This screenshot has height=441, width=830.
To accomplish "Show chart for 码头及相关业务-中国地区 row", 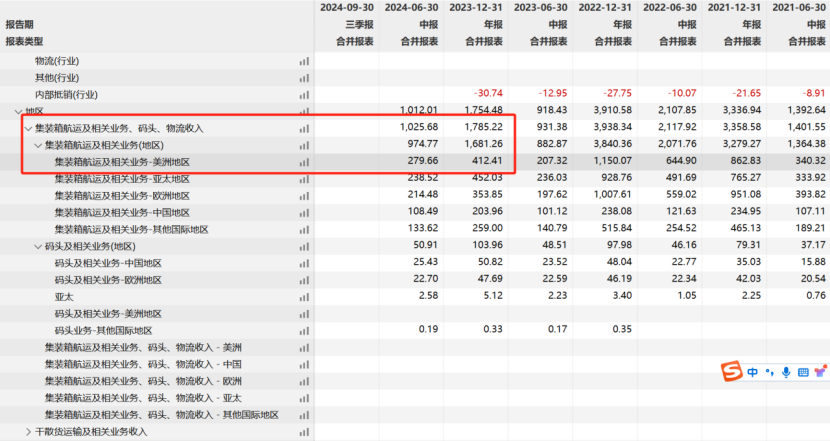I will (304, 264).
